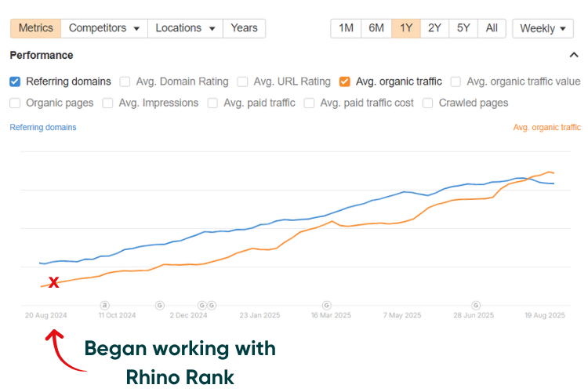Viewport: 588px width, 392px height.
Task: Tick the Organic pages checkbox
Action: pos(15,103)
